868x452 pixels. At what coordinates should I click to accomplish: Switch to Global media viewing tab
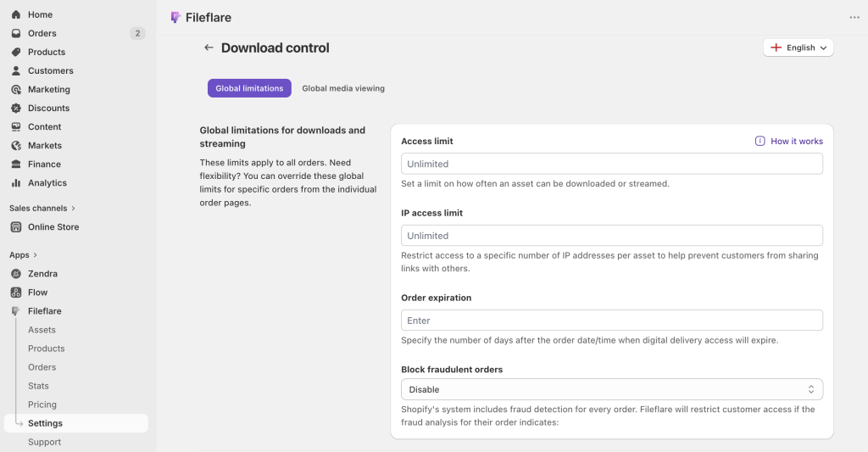[343, 88]
